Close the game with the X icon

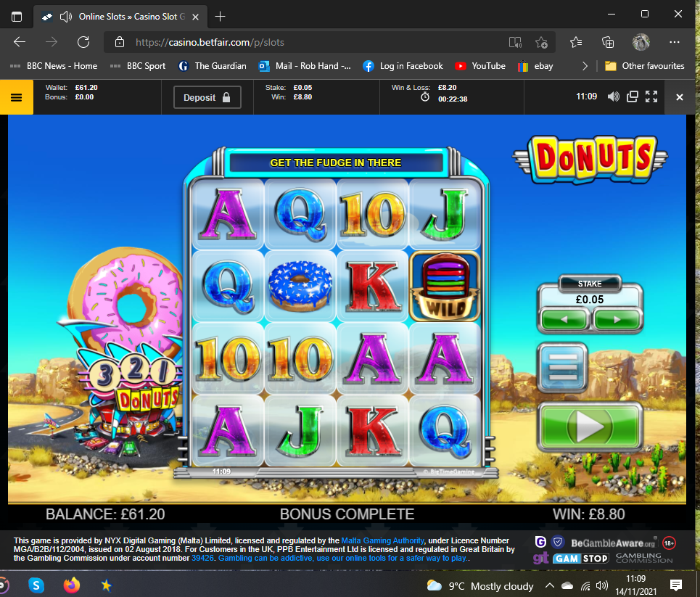click(x=680, y=97)
